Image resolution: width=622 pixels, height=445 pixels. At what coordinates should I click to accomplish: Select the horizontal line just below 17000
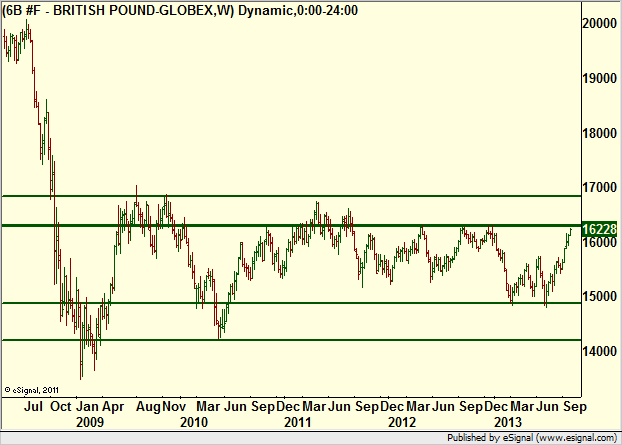point(292,196)
